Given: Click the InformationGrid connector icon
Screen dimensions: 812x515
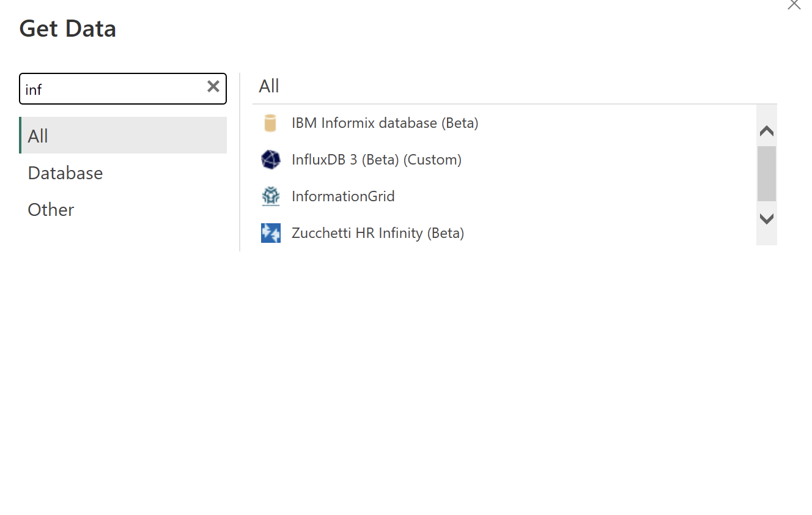Looking at the screenshot, I should (270, 196).
